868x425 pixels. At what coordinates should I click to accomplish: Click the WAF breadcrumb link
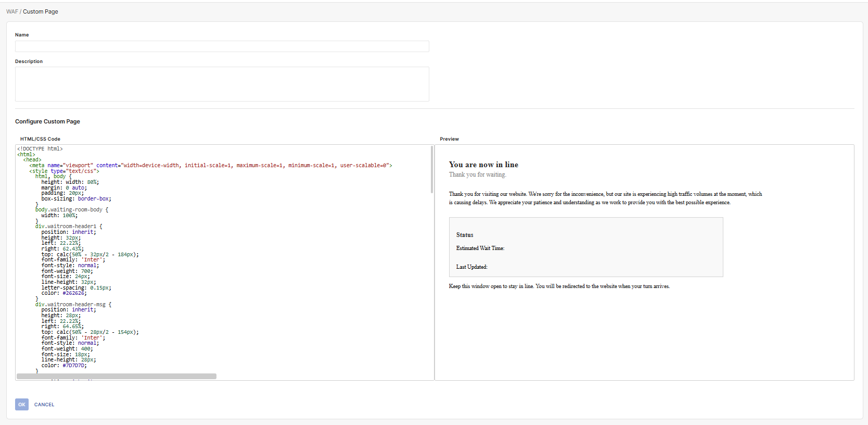click(x=12, y=11)
